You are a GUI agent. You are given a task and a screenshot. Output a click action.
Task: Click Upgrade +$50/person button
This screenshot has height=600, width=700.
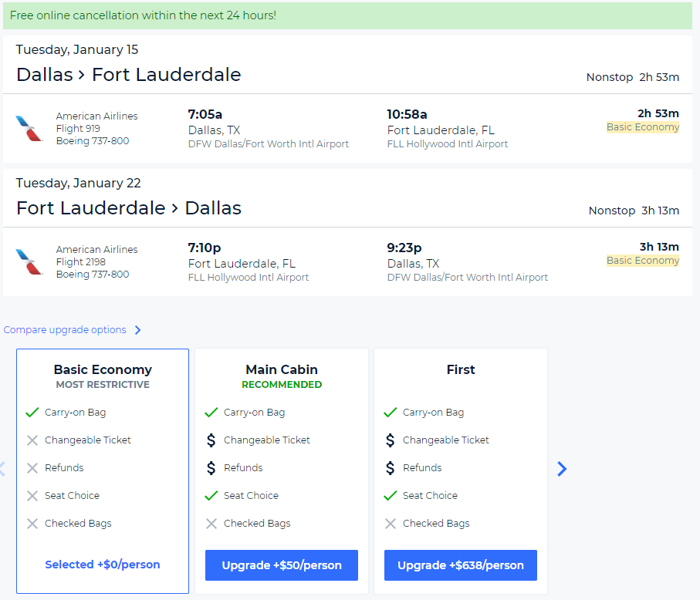pos(282,565)
